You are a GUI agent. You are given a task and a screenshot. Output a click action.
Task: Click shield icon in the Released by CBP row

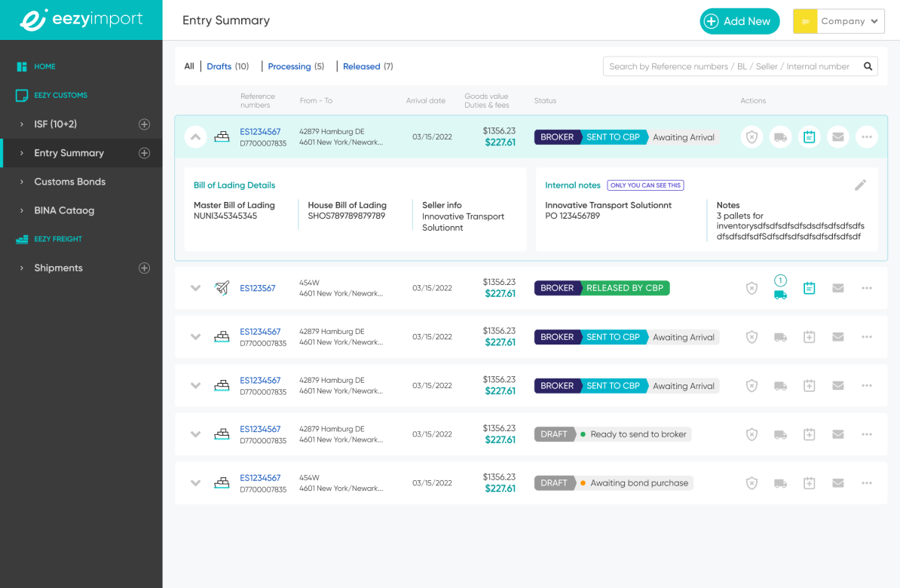coord(752,288)
